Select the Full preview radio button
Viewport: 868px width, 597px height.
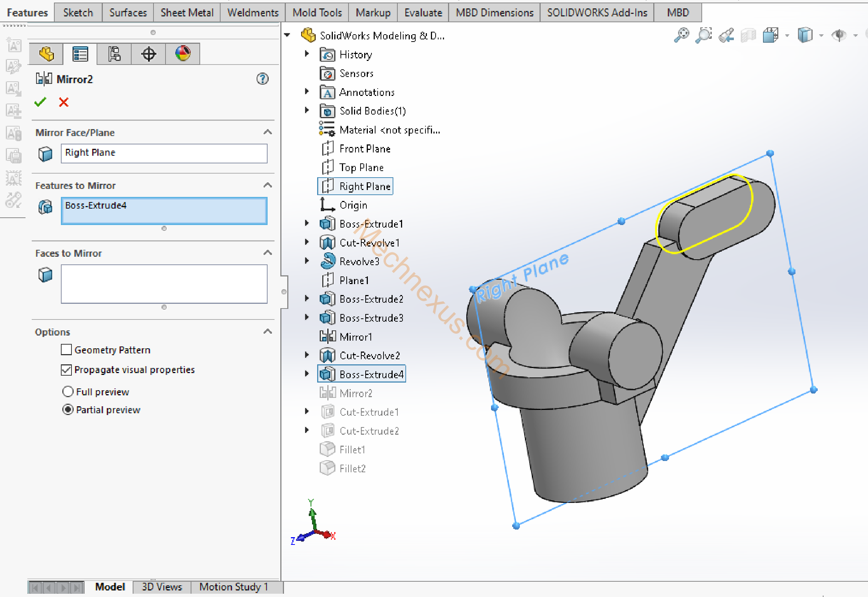[68, 392]
